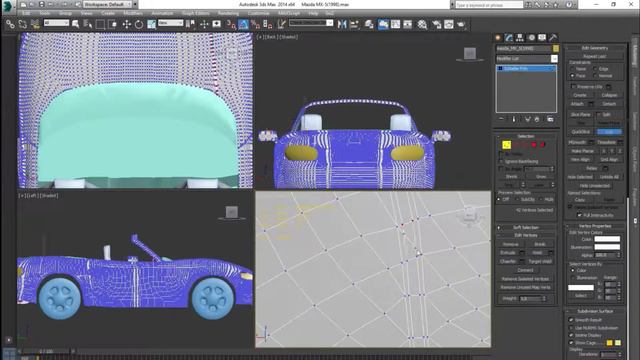640x360 pixels.
Task: Switch to the Utilities command panel
Action: pyautogui.click(x=553, y=38)
